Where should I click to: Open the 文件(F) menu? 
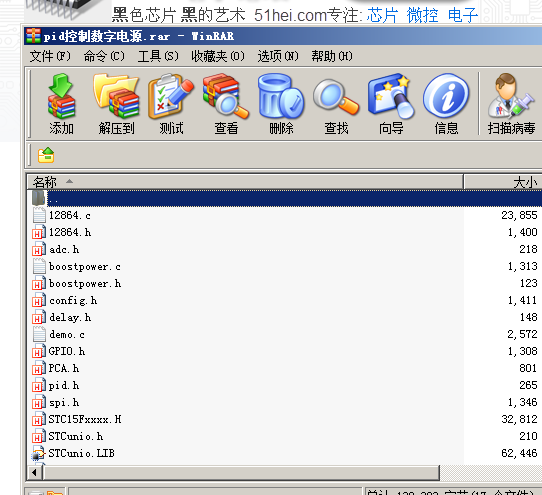pos(50,56)
